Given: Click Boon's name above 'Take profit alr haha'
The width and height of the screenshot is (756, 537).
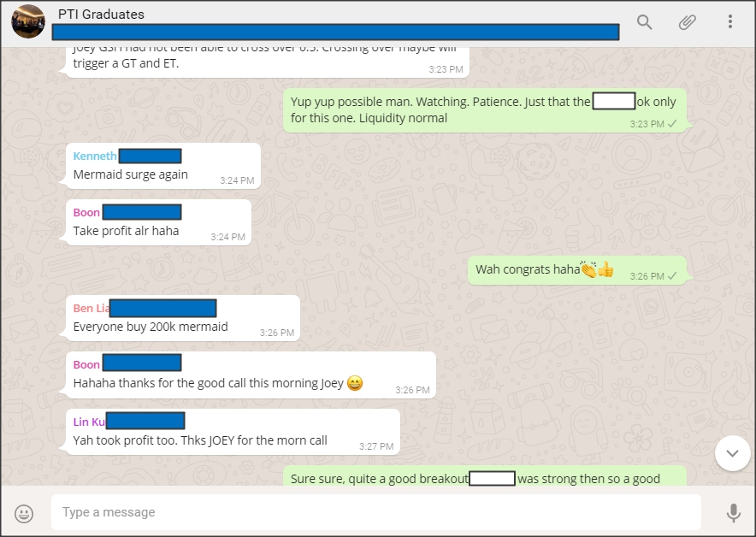Looking at the screenshot, I should click(x=86, y=213).
